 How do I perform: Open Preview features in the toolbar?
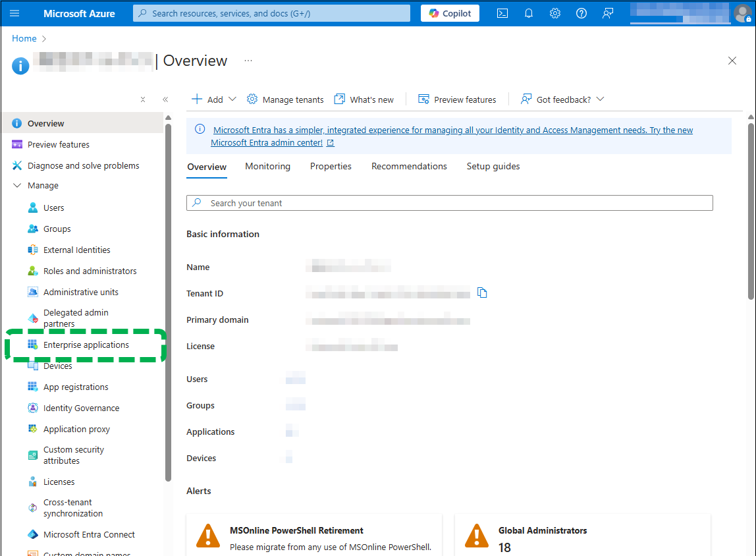point(457,99)
